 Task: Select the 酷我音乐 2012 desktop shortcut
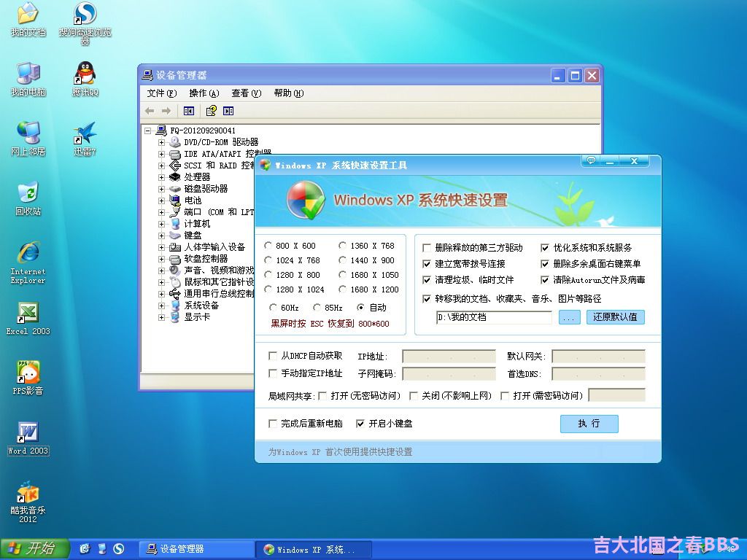coord(28,502)
